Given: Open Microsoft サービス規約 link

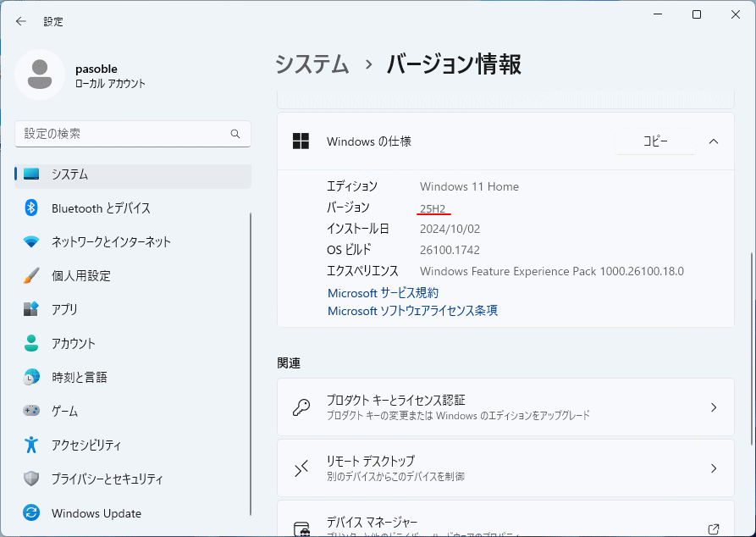Looking at the screenshot, I should click(x=383, y=293).
